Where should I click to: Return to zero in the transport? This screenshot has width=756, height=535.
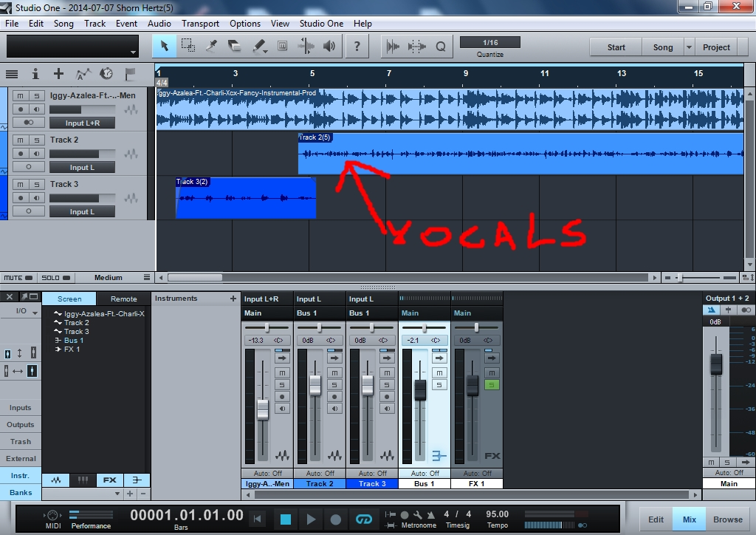tap(258, 519)
